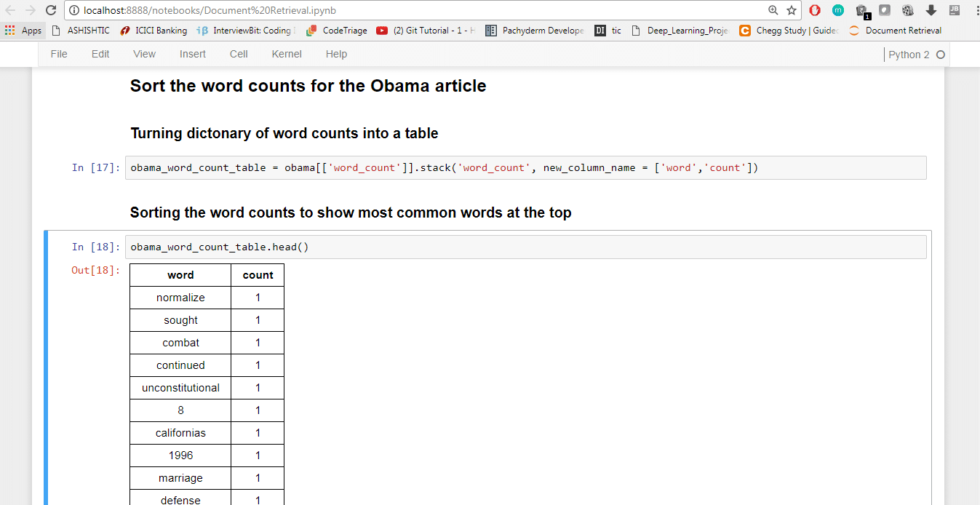The height and width of the screenshot is (505, 980).
Task: Click the browser forward arrow
Action: [x=30, y=10]
